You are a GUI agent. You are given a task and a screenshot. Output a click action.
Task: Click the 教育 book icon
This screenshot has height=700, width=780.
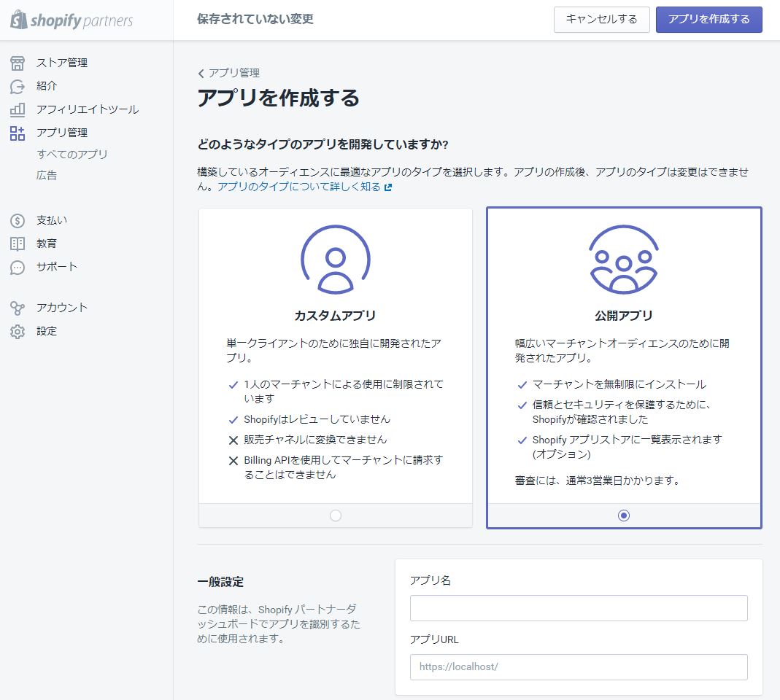pos(18,244)
